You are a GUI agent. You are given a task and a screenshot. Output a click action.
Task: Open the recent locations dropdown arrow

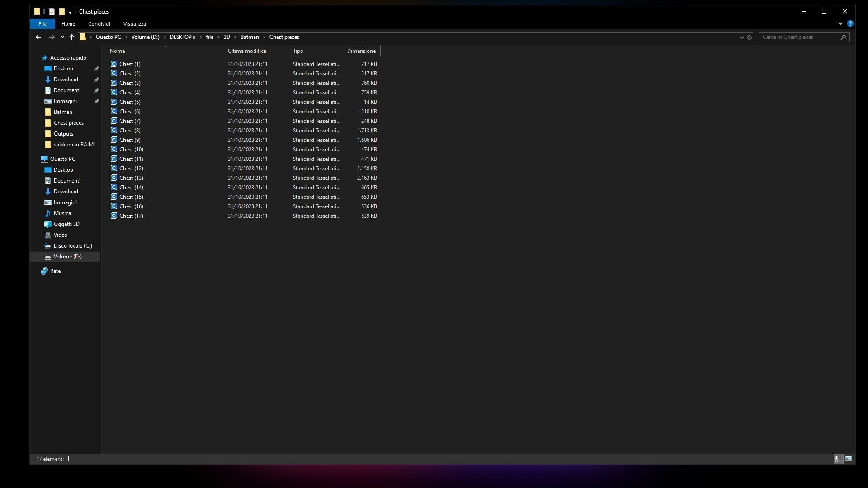(62, 37)
